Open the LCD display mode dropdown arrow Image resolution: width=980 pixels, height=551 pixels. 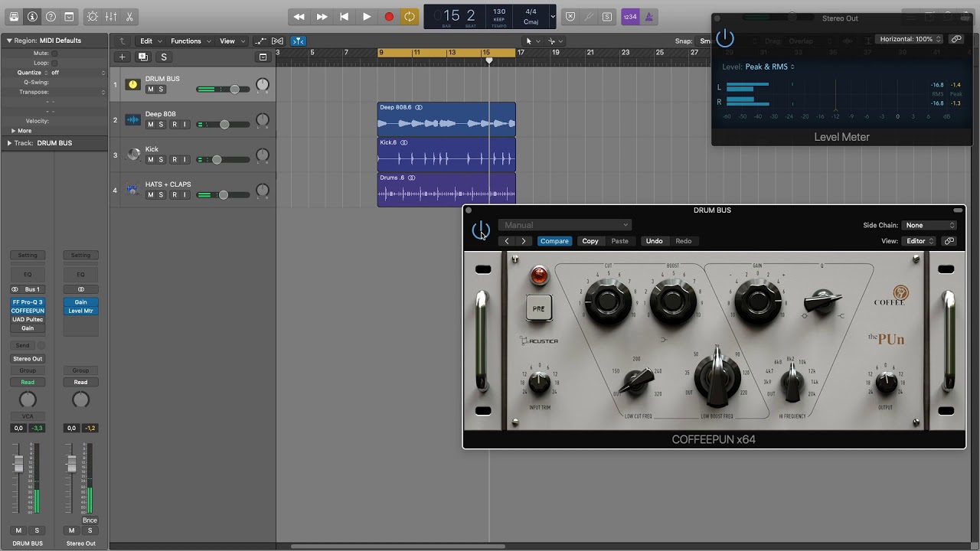(x=553, y=16)
